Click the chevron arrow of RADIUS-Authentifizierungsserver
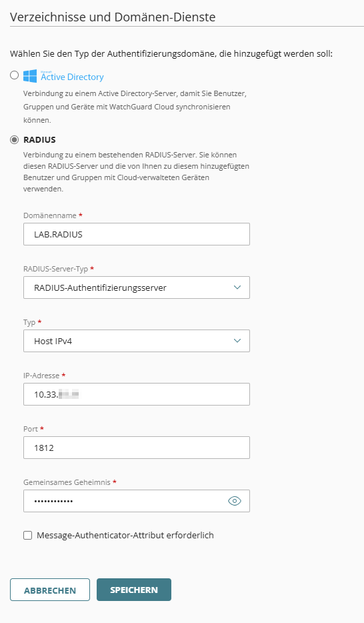Screen dimensions: 364x623 pyautogui.click(x=237, y=287)
